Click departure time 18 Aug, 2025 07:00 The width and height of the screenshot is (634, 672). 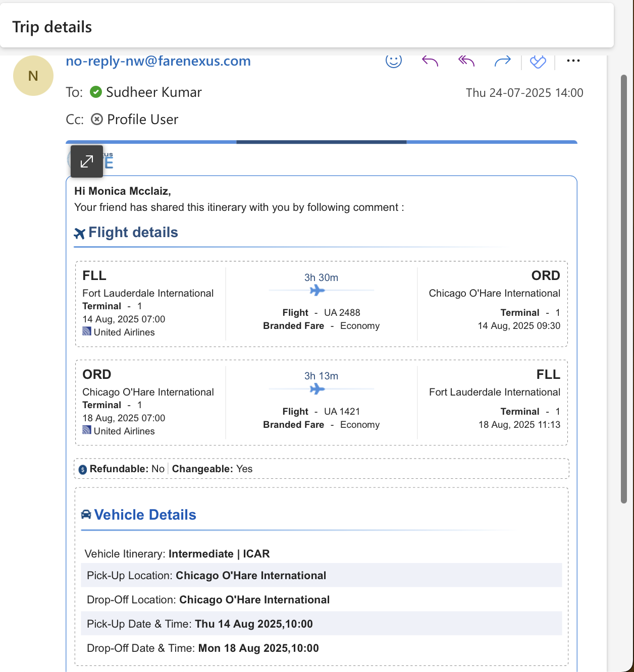pos(124,418)
